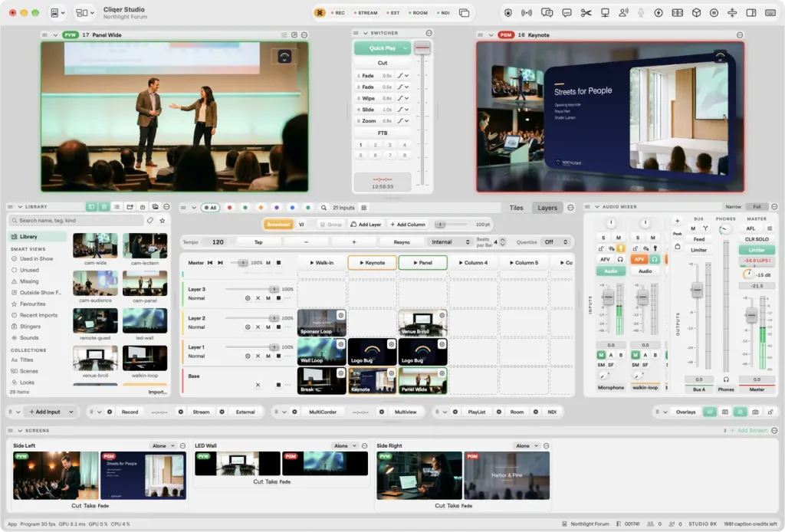
Task: Adjust the Layer 3 opacity slider
Action: coord(251,289)
